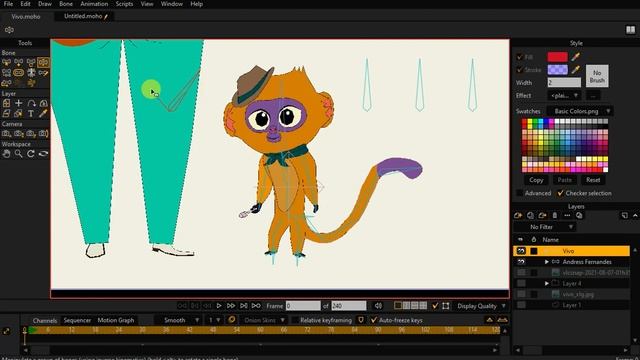
Task: Select the last Camera tool
Action: point(43,133)
